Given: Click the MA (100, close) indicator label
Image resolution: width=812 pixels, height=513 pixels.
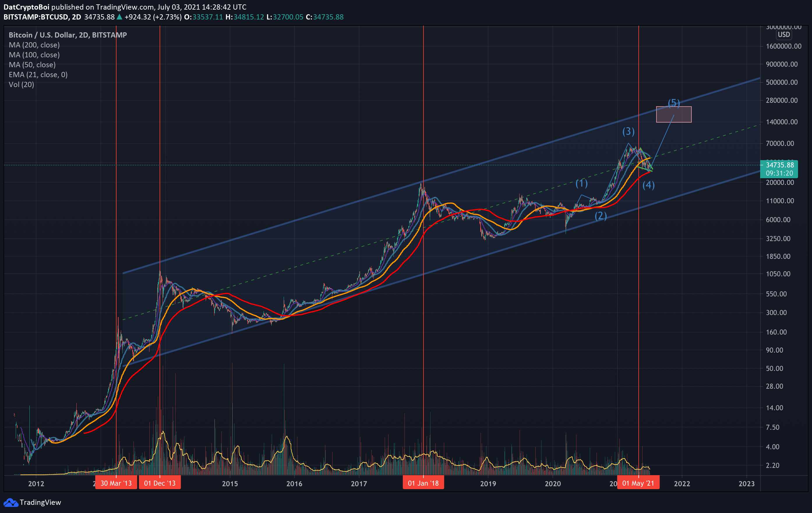Looking at the screenshot, I should coord(34,55).
